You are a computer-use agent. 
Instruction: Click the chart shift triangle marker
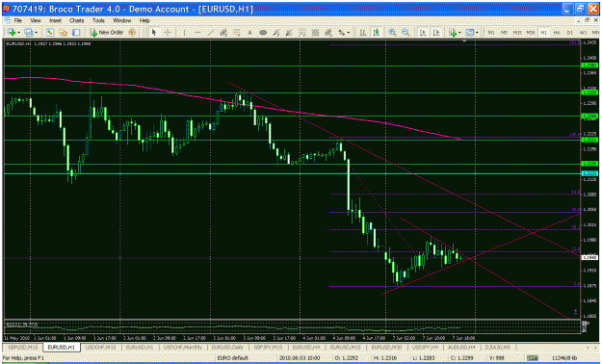coord(464,40)
